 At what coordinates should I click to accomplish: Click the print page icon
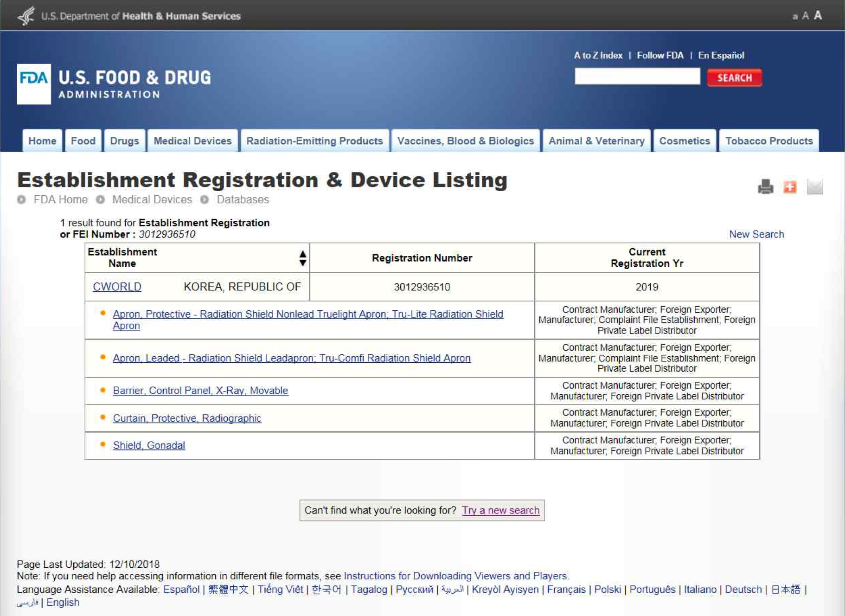coord(766,186)
